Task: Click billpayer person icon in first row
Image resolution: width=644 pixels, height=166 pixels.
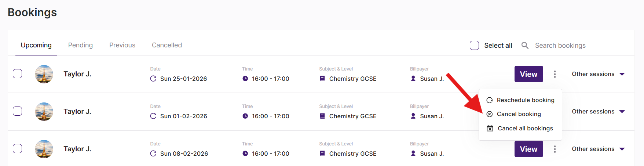Action: pyautogui.click(x=413, y=79)
